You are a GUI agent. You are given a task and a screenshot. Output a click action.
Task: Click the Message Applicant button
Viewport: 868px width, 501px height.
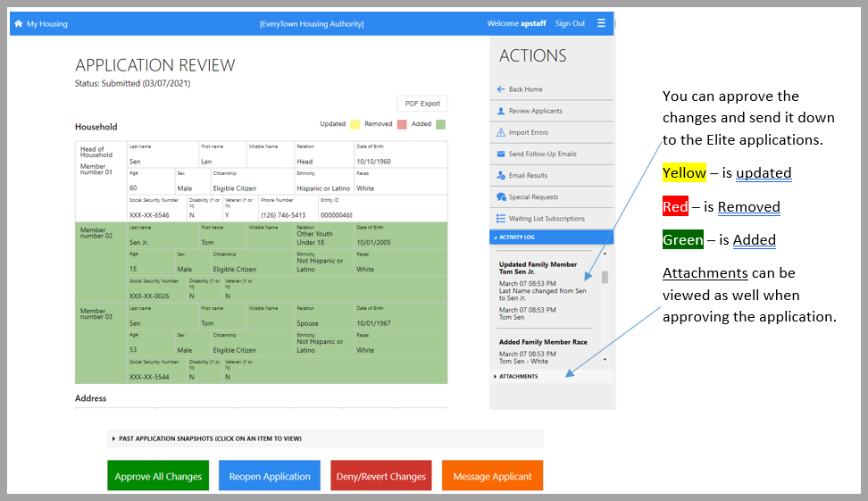492,476
